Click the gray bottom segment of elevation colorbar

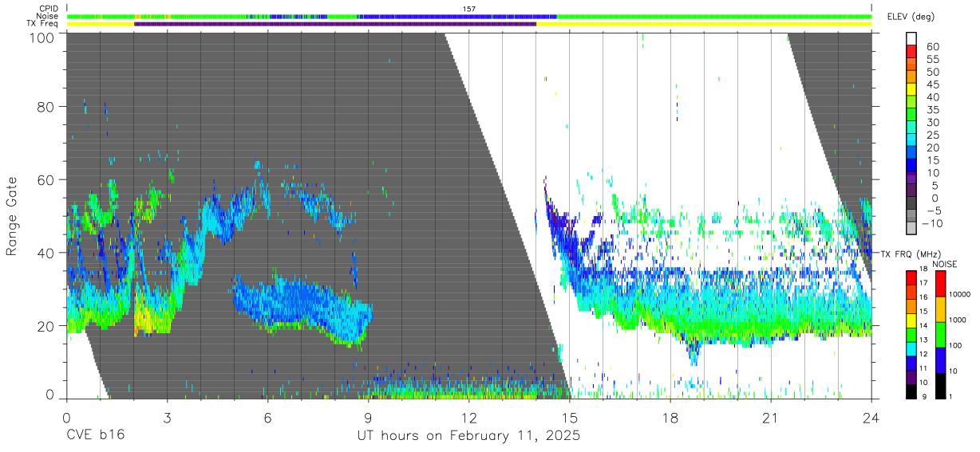pos(912,229)
